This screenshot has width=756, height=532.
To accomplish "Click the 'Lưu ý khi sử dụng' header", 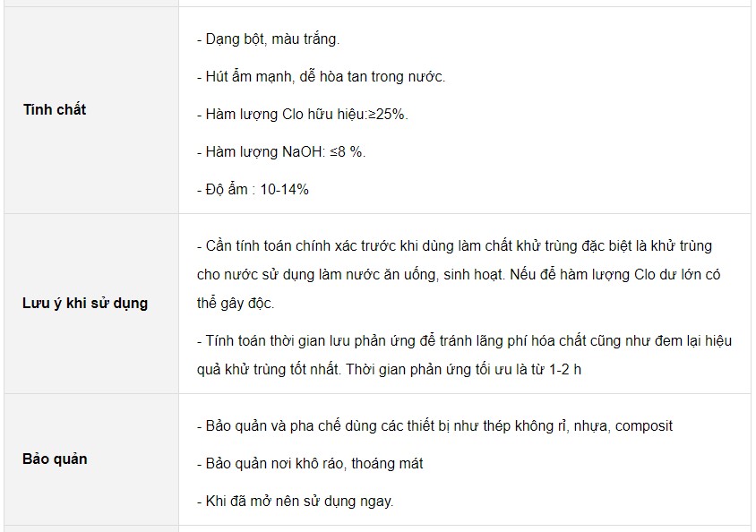I will pos(85,303).
